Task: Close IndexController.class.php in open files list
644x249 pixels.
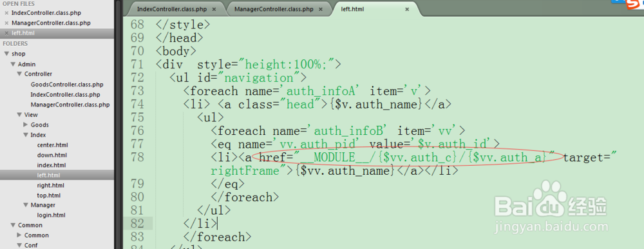Action: (x=6, y=13)
